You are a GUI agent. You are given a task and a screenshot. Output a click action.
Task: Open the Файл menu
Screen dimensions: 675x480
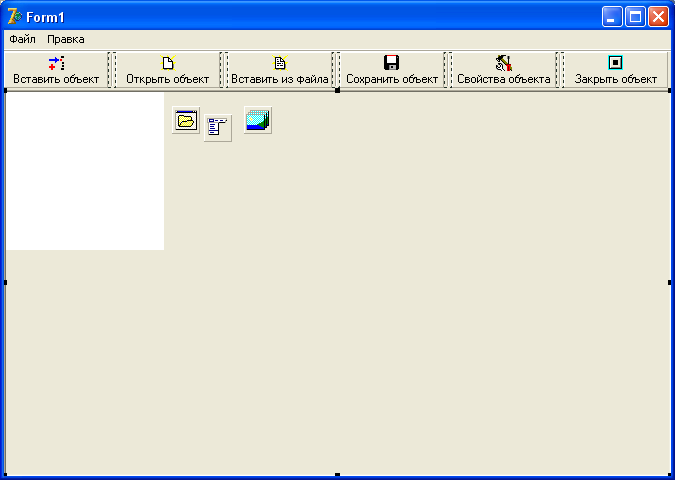pyautogui.click(x=22, y=39)
